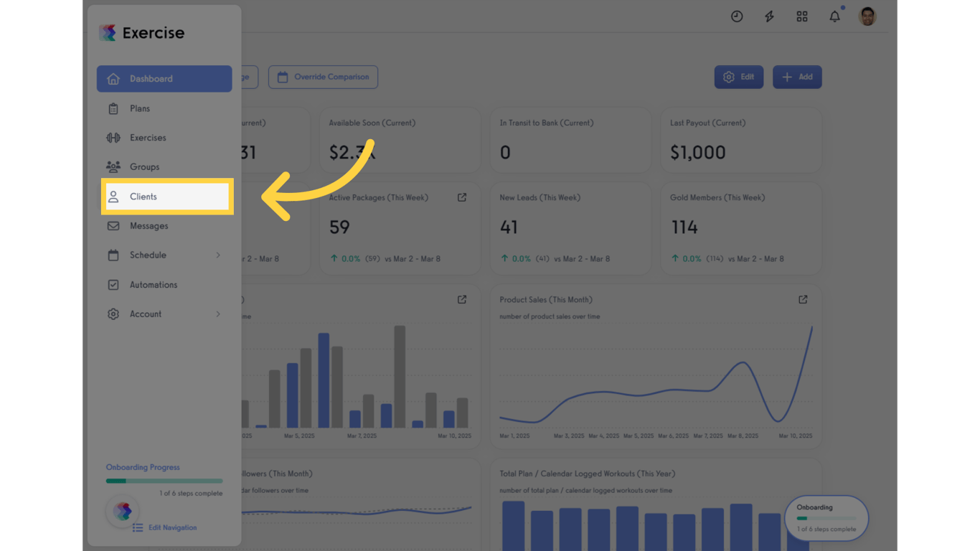Open the floating Onboarding widget
The image size is (980, 551).
826,517
